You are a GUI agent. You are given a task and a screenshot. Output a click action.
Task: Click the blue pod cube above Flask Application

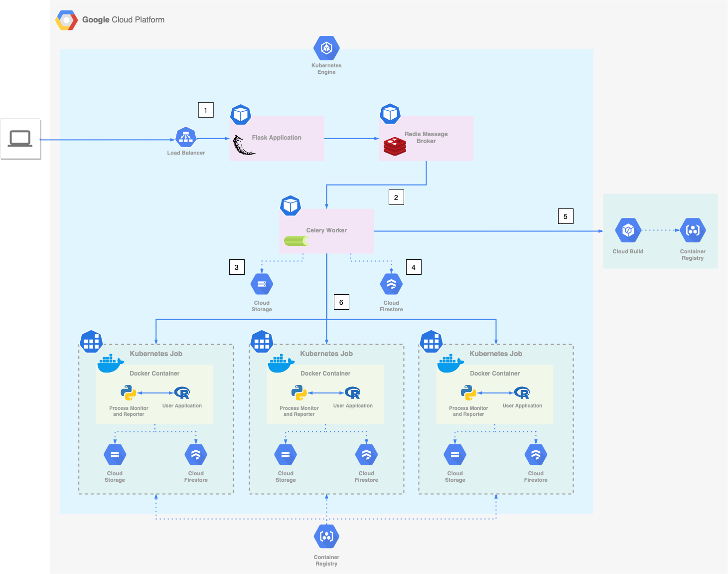(x=241, y=115)
